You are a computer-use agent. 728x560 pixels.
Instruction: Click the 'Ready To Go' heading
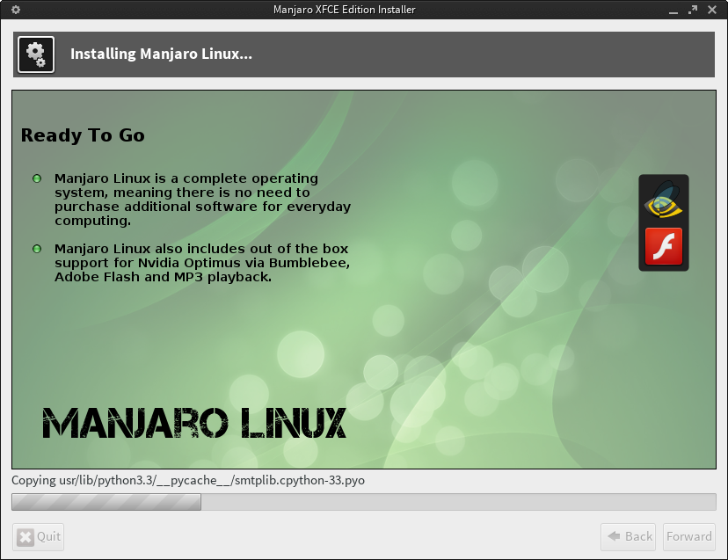pos(83,135)
